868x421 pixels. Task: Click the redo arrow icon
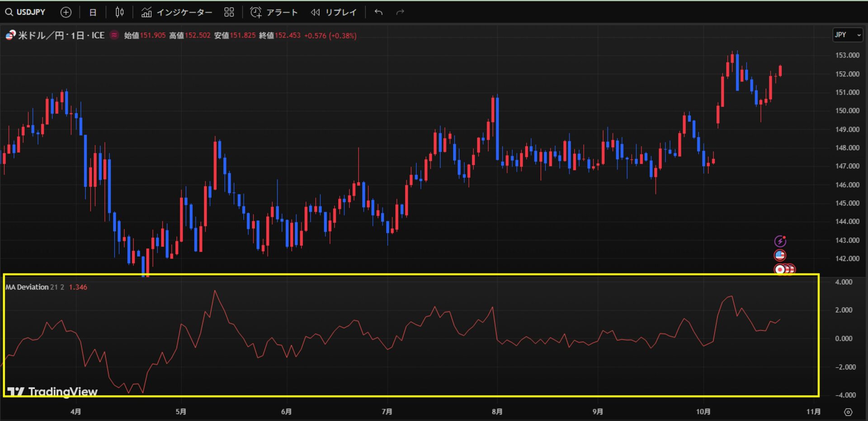point(400,12)
